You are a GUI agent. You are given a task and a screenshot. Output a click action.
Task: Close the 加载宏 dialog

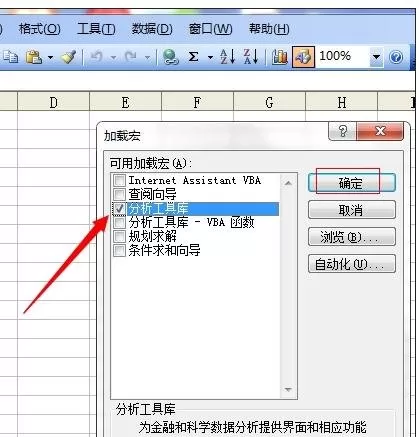click(x=380, y=131)
